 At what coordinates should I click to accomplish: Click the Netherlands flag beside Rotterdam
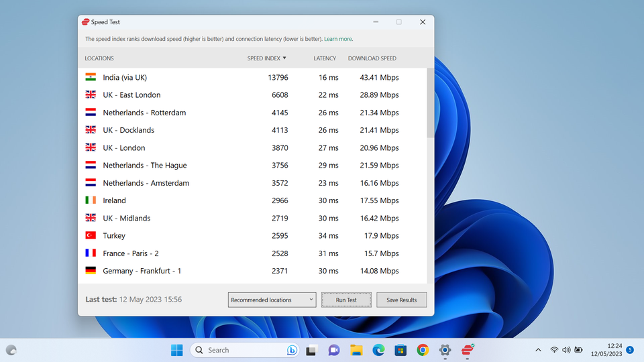tap(91, 112)
